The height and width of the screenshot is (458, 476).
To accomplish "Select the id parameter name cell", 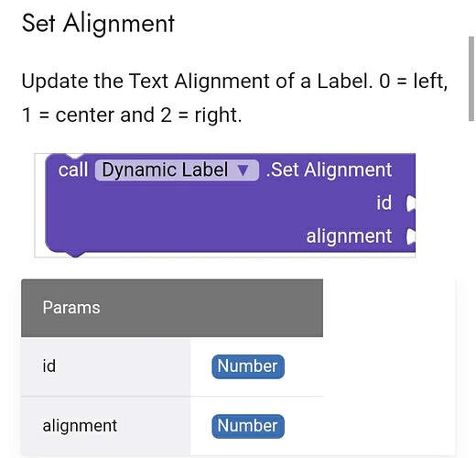I will coord(105,366).
